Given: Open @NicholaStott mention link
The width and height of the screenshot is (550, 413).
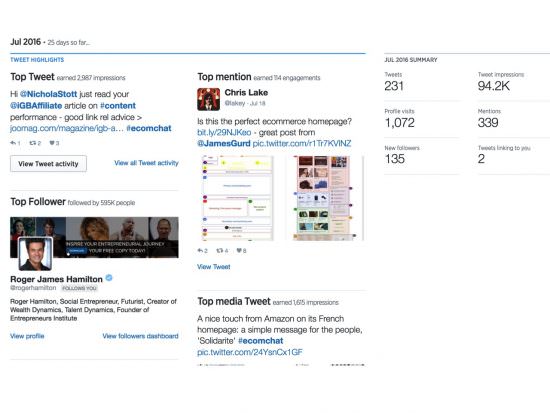Looking at the screenshot, I should (x=48, y=94).
